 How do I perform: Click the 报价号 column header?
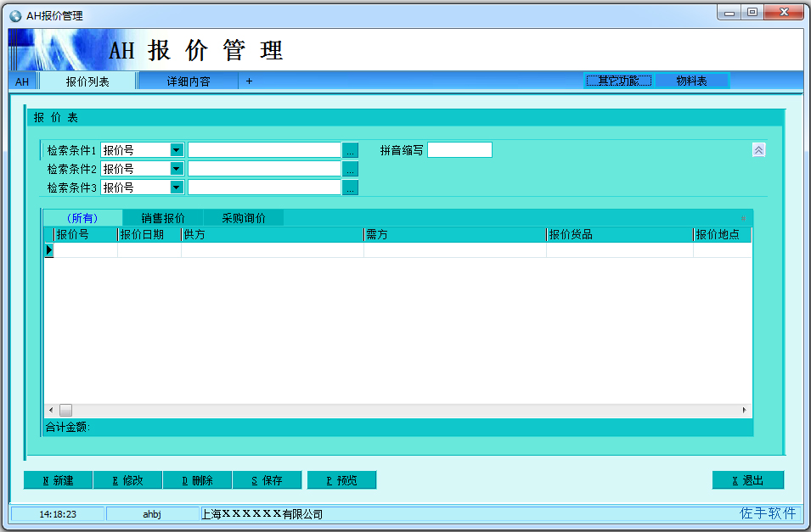click(x=85, y=234)
